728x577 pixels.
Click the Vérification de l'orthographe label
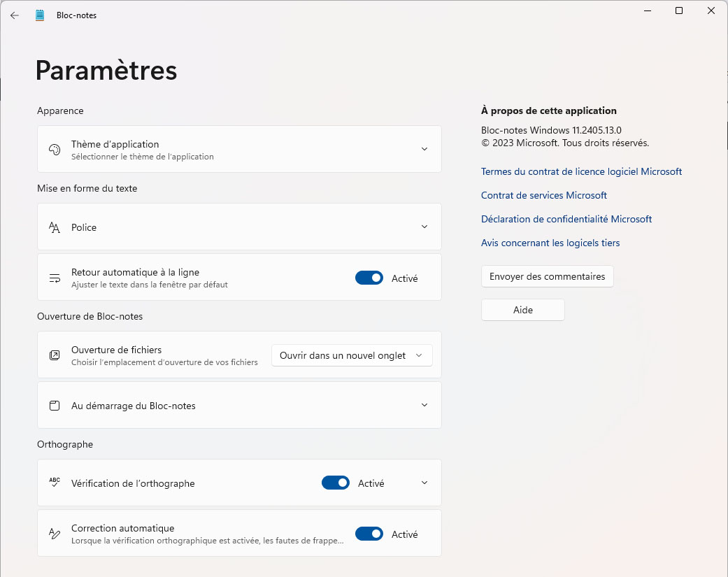[133, 483]
